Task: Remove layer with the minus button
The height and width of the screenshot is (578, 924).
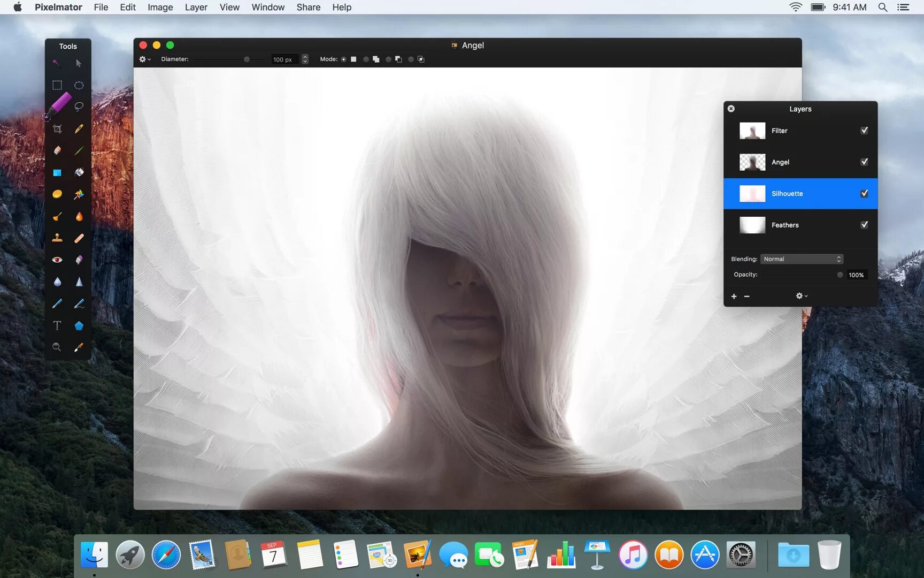Action: click(x=747, y=296)
